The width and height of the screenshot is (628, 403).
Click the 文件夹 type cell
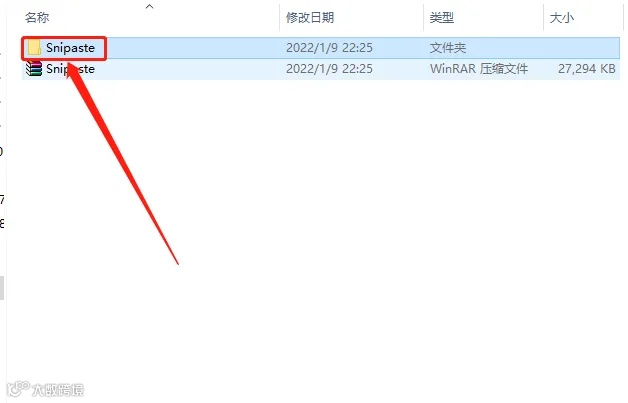(x=448, y=48)
